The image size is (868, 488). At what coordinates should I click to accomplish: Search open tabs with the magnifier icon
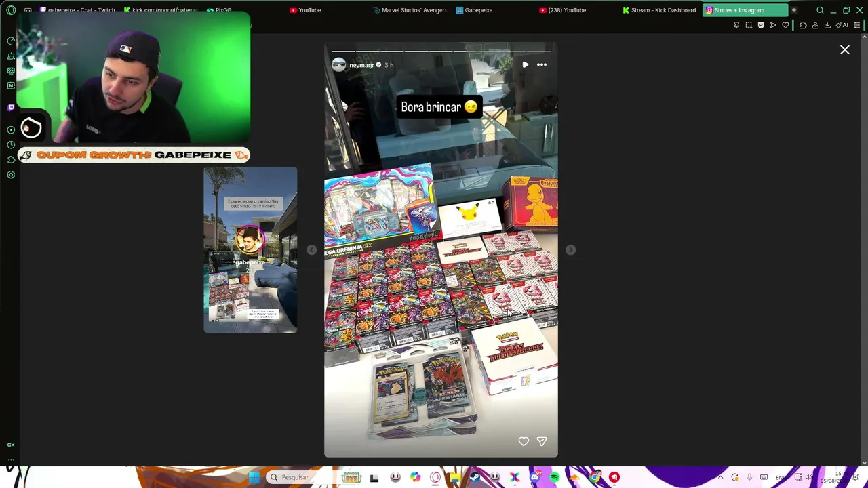click(x=820, y=10)
